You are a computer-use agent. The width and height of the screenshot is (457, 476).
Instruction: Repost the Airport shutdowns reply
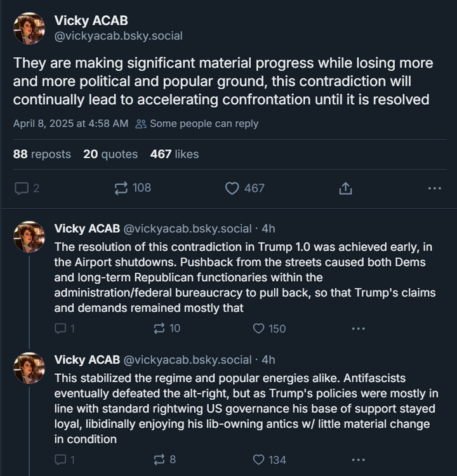[159, 328]
